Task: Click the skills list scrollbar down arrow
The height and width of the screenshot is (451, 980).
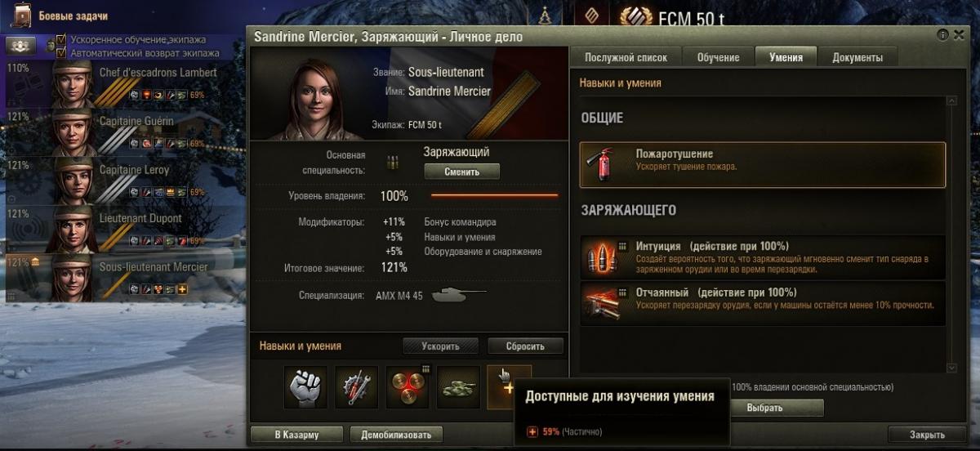Action: 951,368
